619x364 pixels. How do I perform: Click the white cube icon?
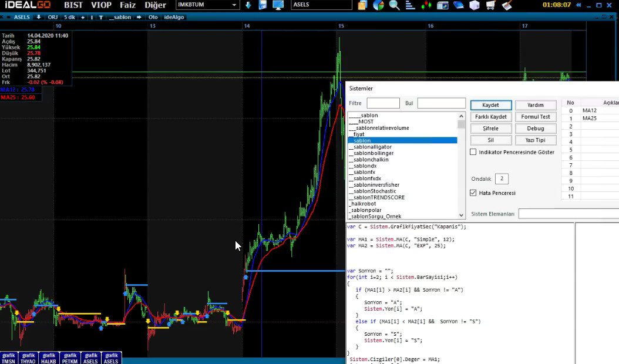474,5
